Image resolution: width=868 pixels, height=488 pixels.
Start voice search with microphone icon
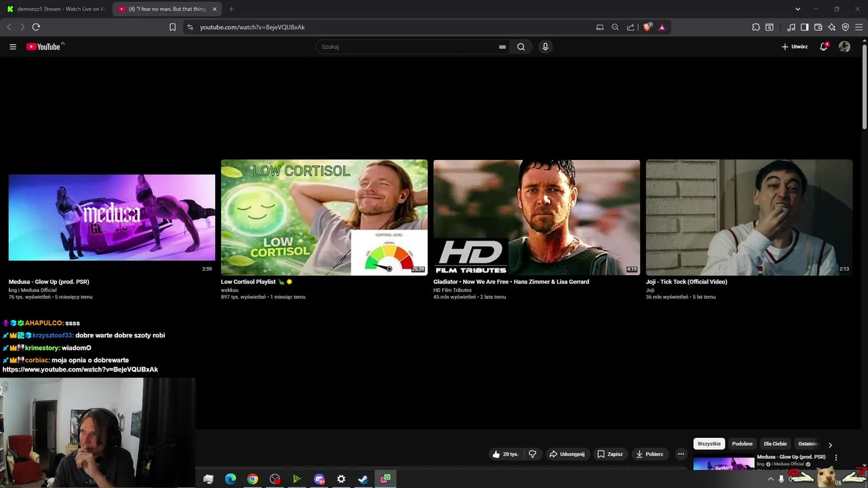545,47
